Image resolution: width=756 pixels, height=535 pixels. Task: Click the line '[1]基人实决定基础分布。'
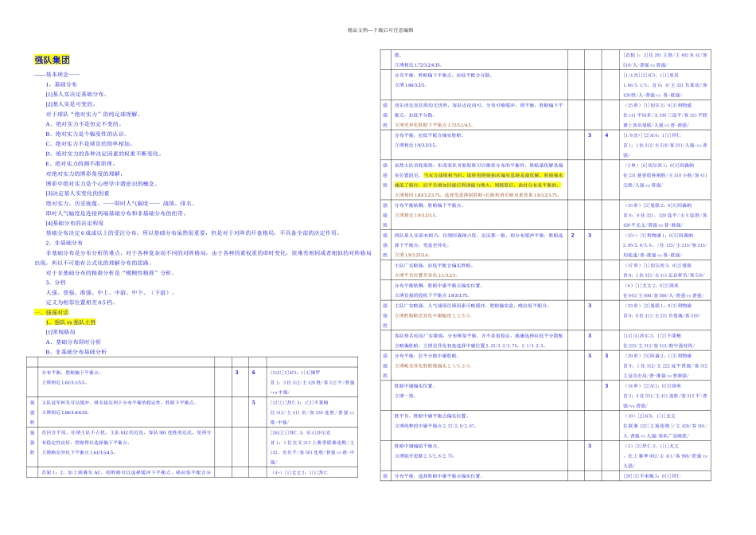click(76, 94)
